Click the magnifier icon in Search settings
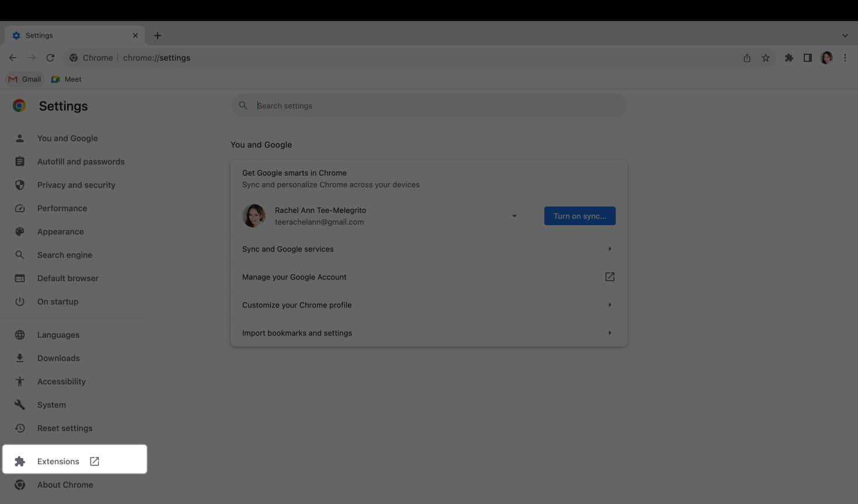Viewport: 858px width, 504px height. [243, 106]
